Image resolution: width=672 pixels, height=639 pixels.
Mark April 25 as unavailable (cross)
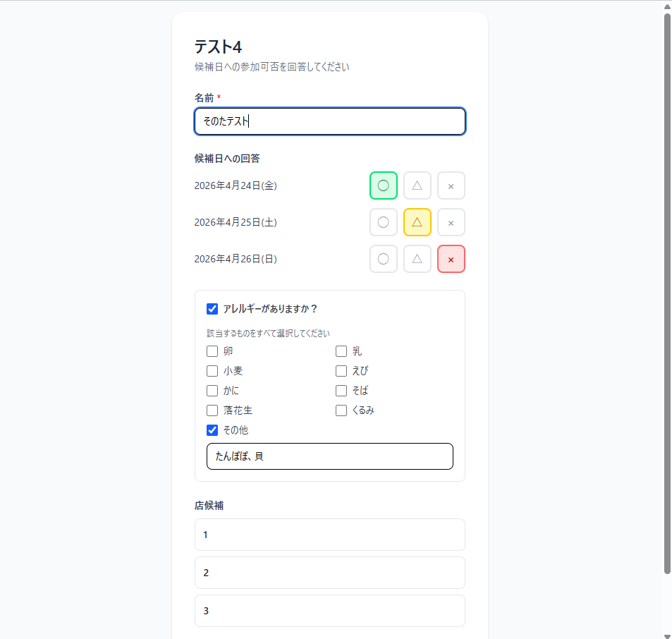pyautogui.click(x=451, y=222)
